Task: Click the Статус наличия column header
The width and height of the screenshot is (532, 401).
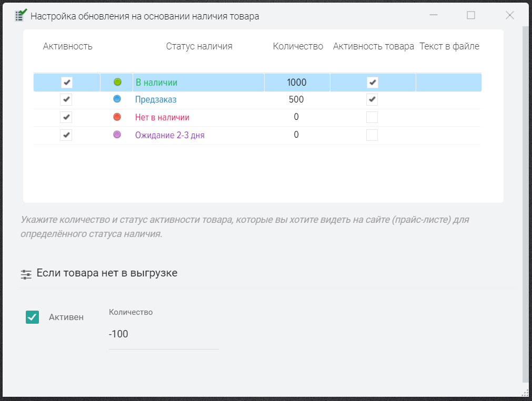Action: point(199,46)
